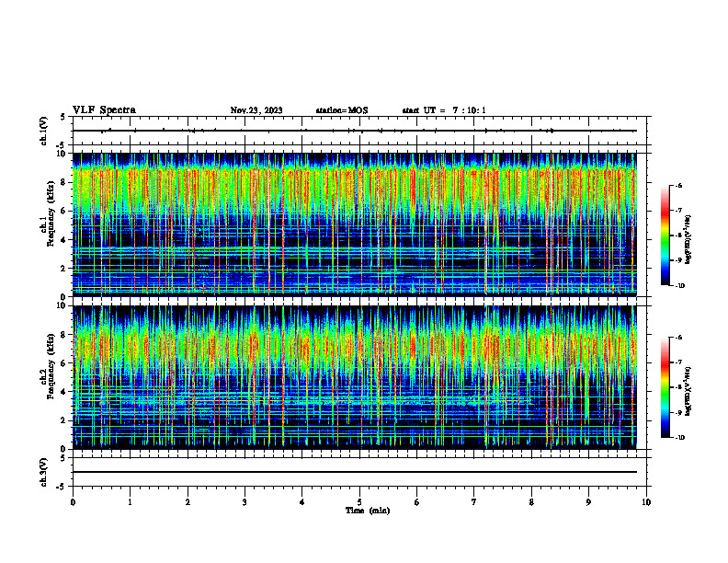The image size is (728, 563).
Task: Click the "-6" label on ch.2 colorbar
Action: coord(678,338)
